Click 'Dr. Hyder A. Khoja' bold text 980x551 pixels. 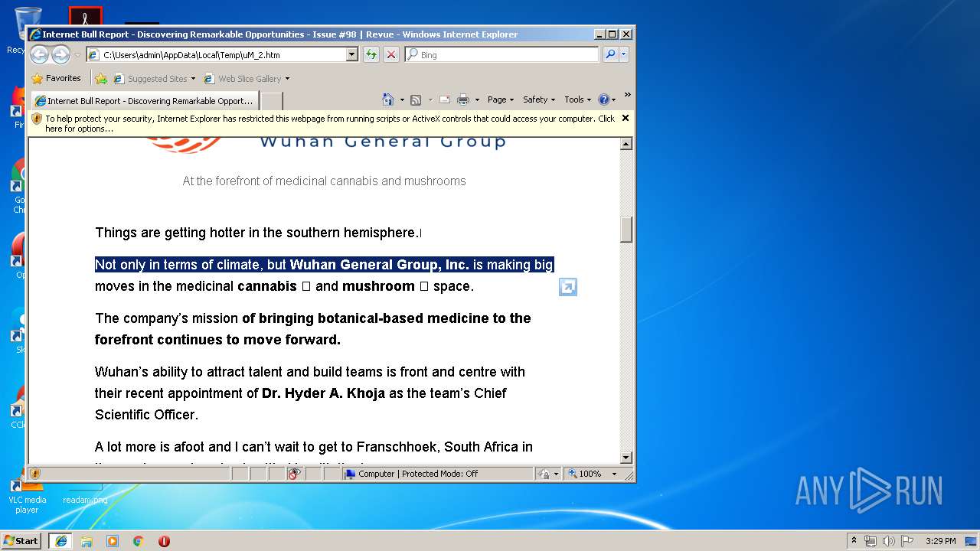(323, 393)
